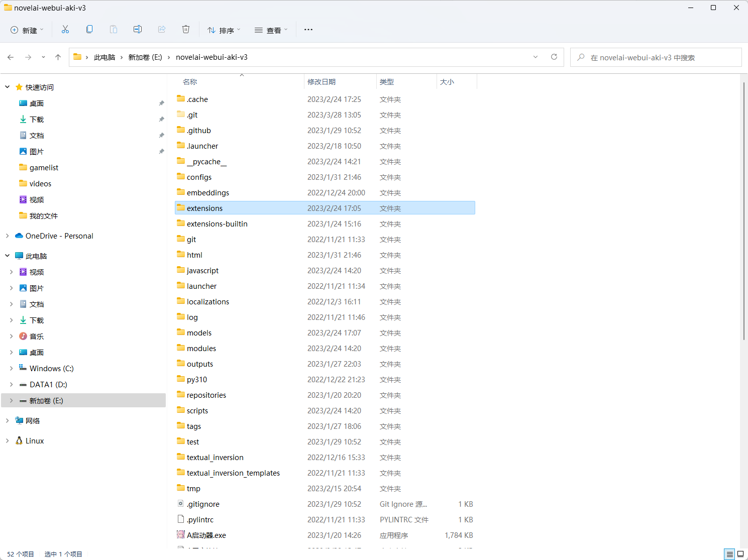Viewport: 748px width, 560px height.
Task: Click the Copy icon in toolbar
Action: (89, 30)
